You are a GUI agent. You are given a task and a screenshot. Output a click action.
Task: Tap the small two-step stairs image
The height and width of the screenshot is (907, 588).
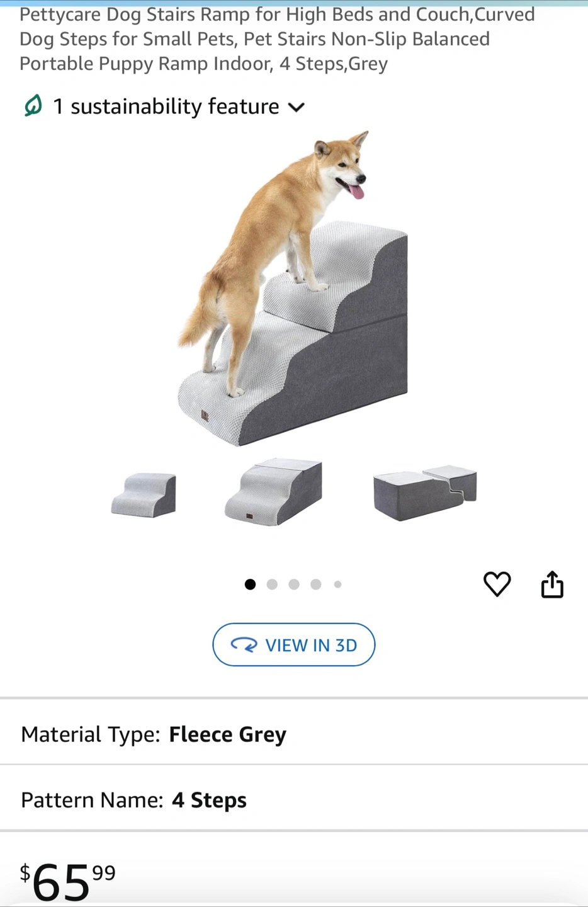(144, 495)
